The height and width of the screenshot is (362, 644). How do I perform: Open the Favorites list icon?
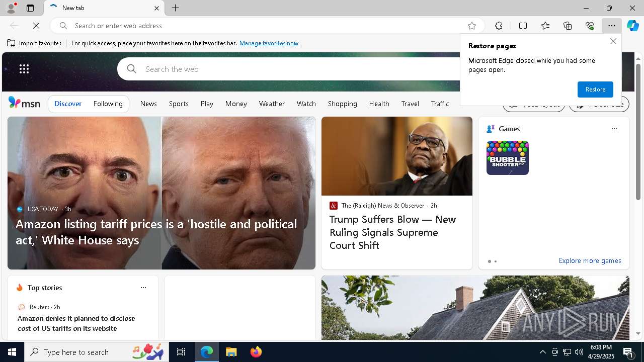[x=545, y=26]
